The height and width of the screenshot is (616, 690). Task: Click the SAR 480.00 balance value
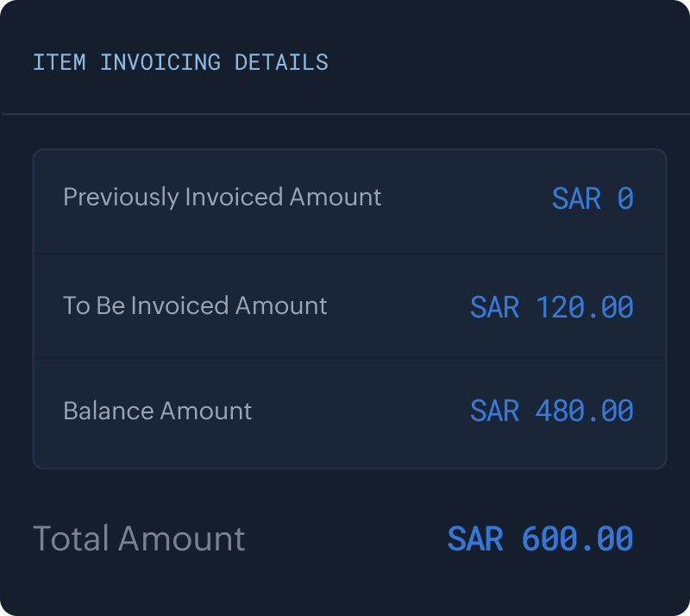click(x=551, y=411)
